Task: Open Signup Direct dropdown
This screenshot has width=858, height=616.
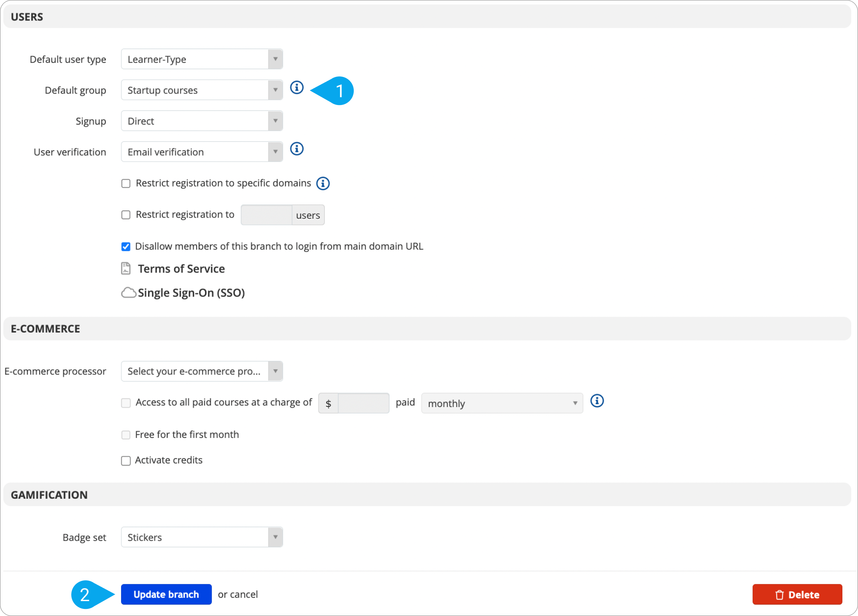Action: (202, 121)
